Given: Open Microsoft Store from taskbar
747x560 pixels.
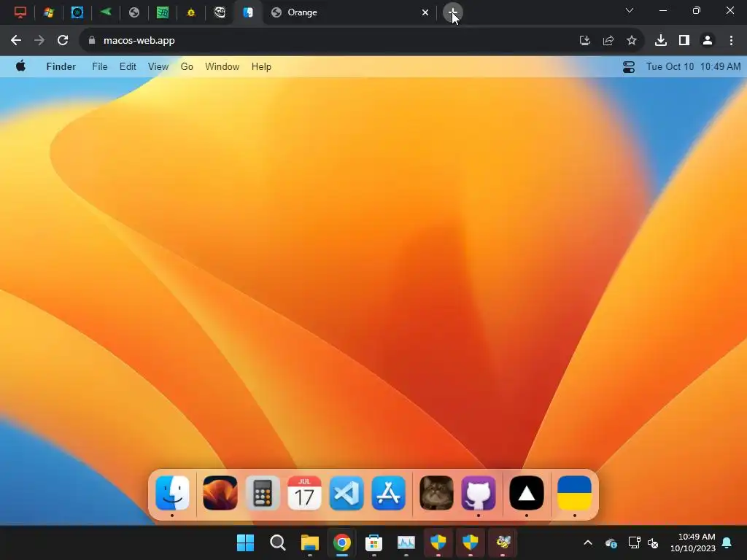Looking at the screenshot, I should (374, 542).
